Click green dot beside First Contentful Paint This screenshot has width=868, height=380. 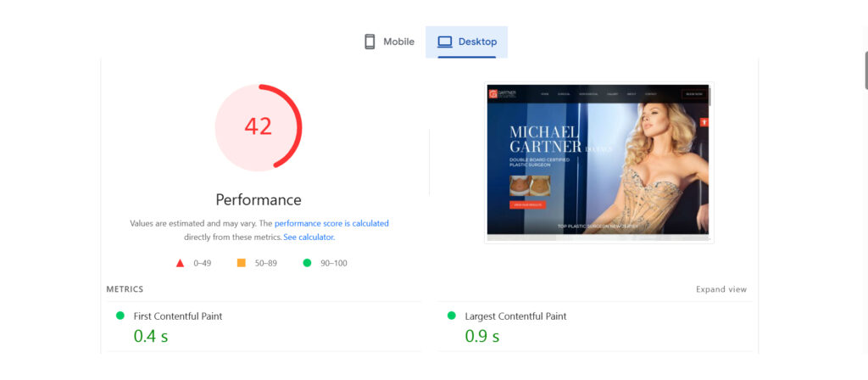point(120,316)
